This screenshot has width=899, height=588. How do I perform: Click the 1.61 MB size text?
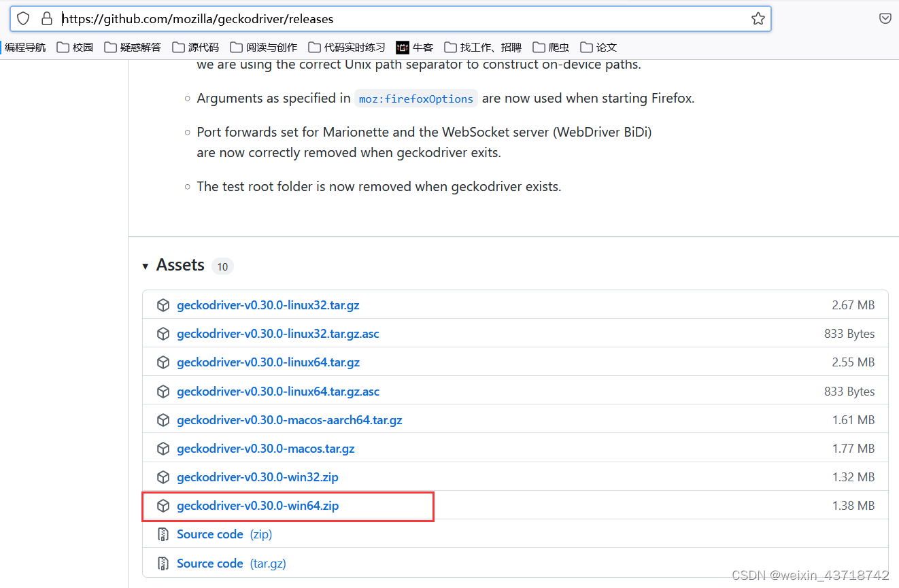click(x=853, y=420)
